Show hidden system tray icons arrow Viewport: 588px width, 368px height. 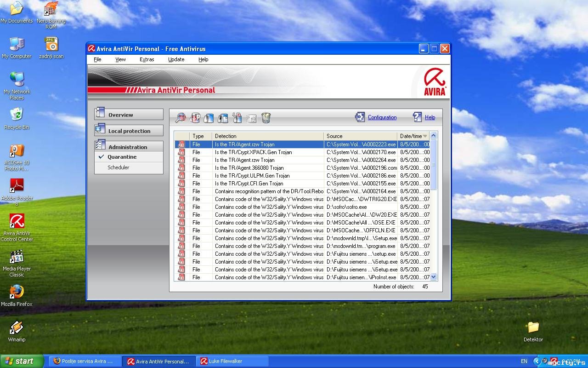click(x=537, y=361)
